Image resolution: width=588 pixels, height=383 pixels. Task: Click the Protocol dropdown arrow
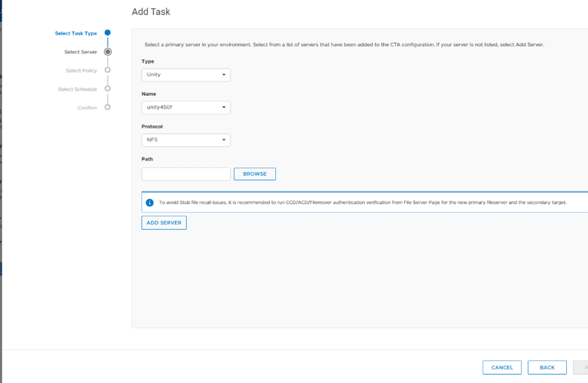click(x=224, y=140)
